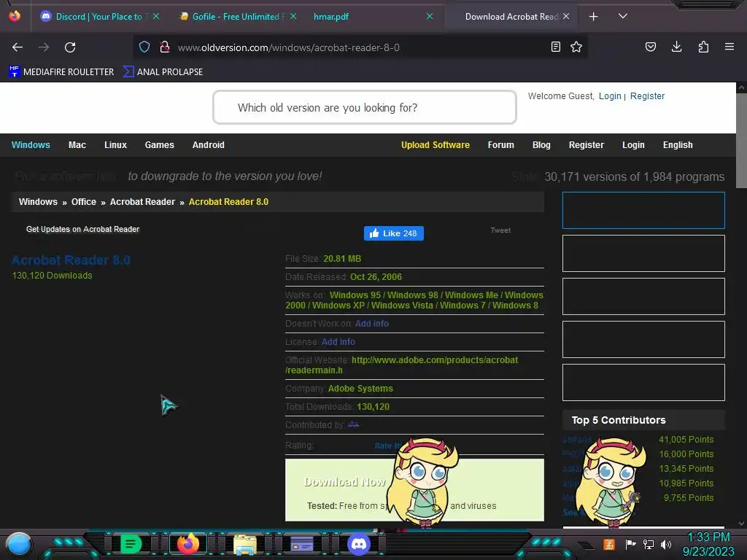Click the URL address bar
The height and width of the screenshot is (560, 747).
[360, 47]
